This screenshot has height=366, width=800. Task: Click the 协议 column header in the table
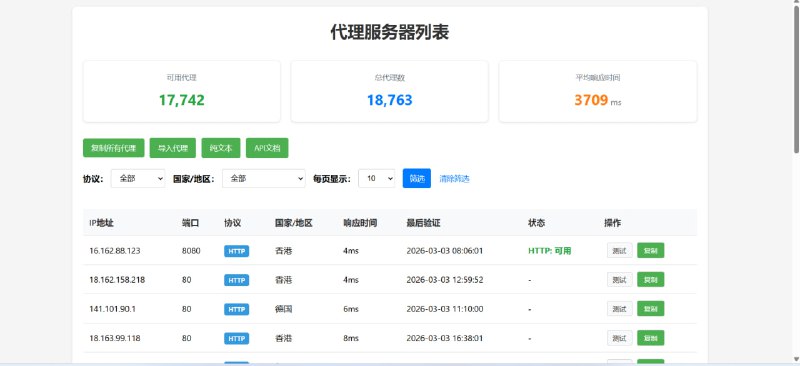(x=232, y=223)
